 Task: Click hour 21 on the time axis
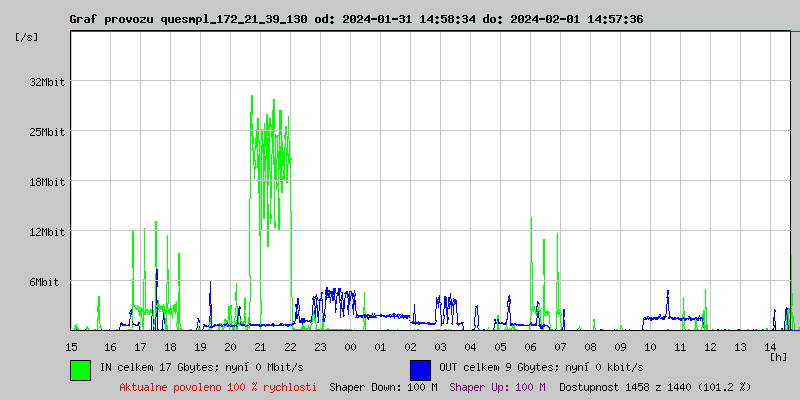coord(260,346)
